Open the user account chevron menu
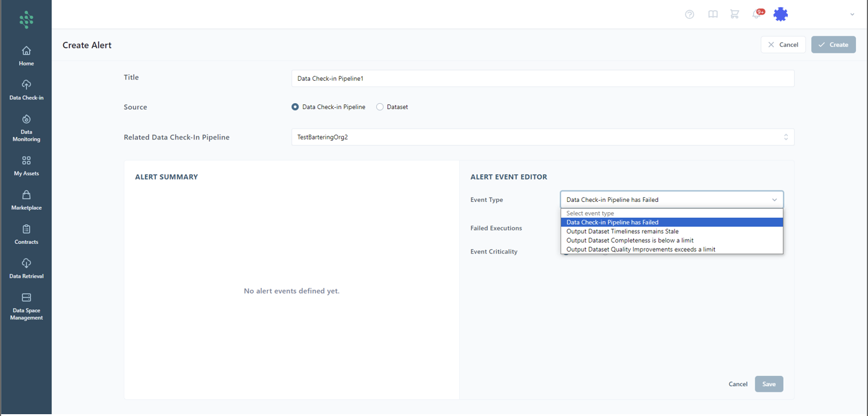This screenshot has width=868, height=416. coord(852,15)
